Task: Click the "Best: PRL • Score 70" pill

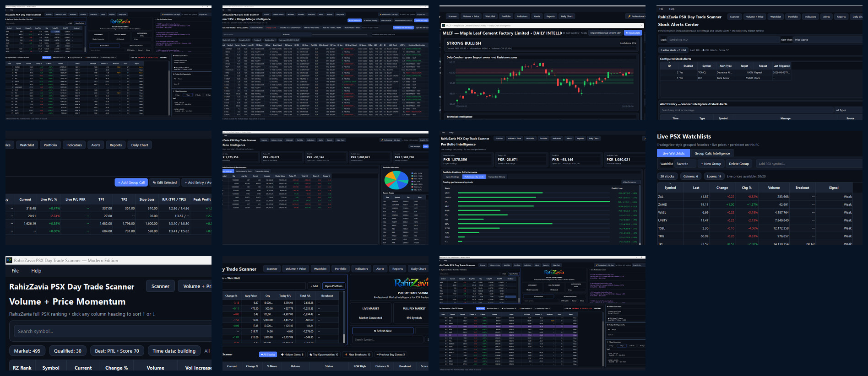Action: pos(117,351)
